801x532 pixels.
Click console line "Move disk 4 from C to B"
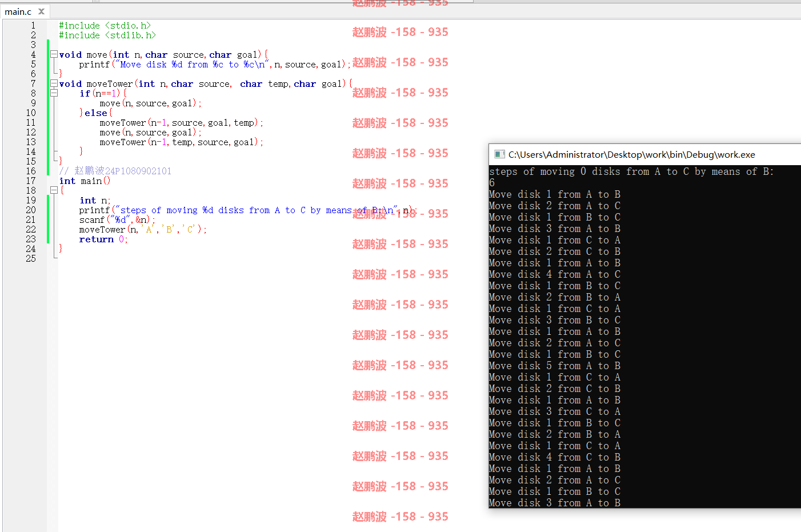coord(555,457)
